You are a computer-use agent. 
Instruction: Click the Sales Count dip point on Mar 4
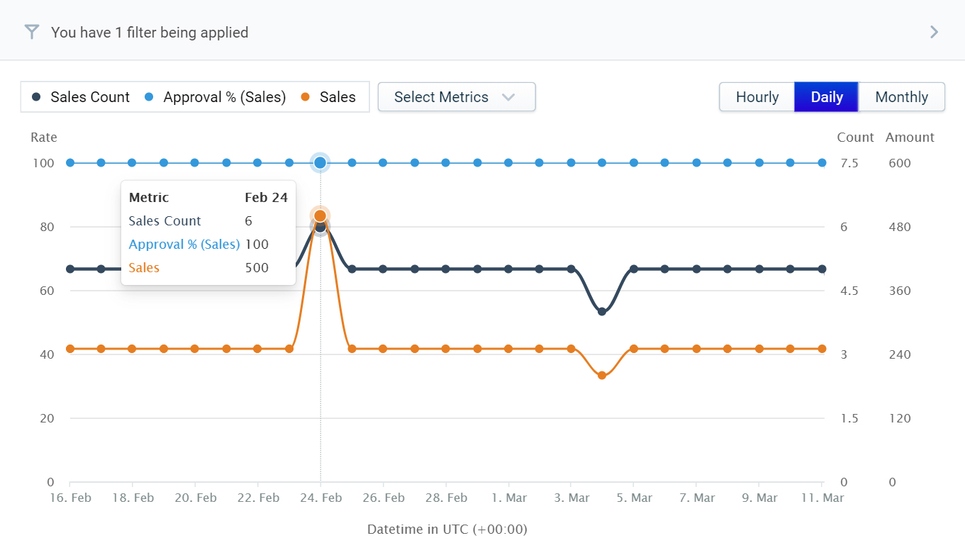click(x=602, y=311)
